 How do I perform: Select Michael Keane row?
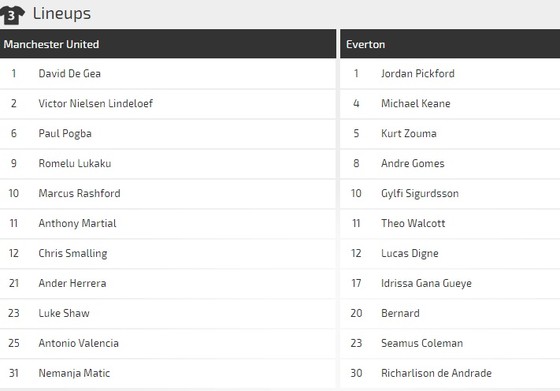tap(450, 104)
